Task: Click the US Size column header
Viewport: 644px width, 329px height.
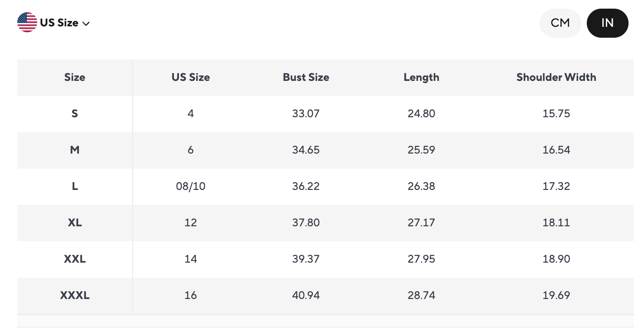Action: click(191, 77)
